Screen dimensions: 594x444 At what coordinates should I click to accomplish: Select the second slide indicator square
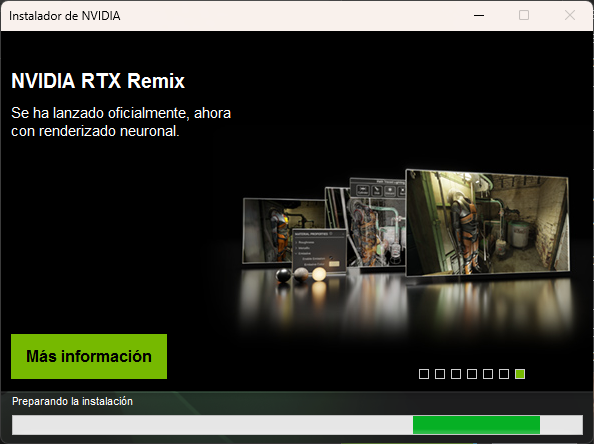tap(440, 374)
